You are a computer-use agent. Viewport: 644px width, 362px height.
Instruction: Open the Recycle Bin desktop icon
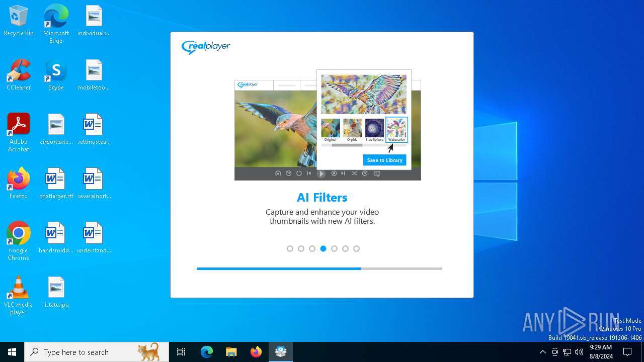19,21
